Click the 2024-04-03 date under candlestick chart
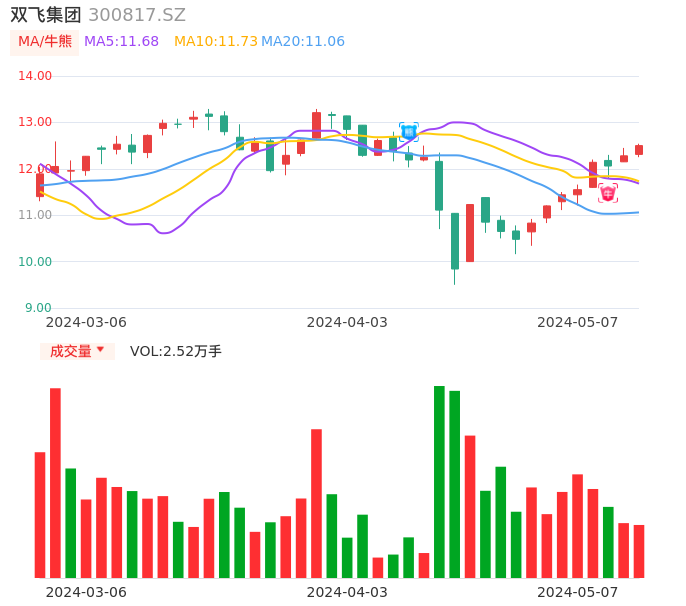Screen dimensions: 686x606 click(x=347, y=322)
